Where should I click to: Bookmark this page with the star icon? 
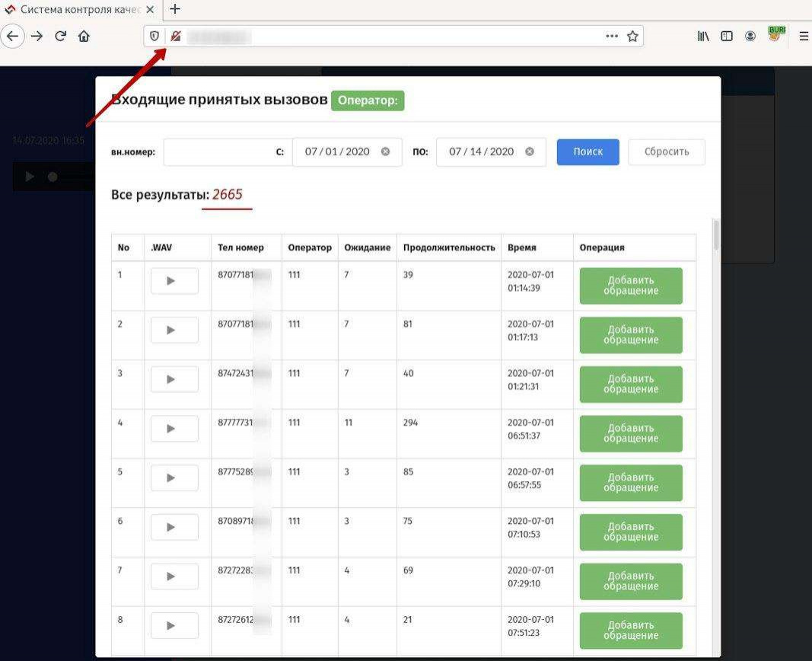632,37
